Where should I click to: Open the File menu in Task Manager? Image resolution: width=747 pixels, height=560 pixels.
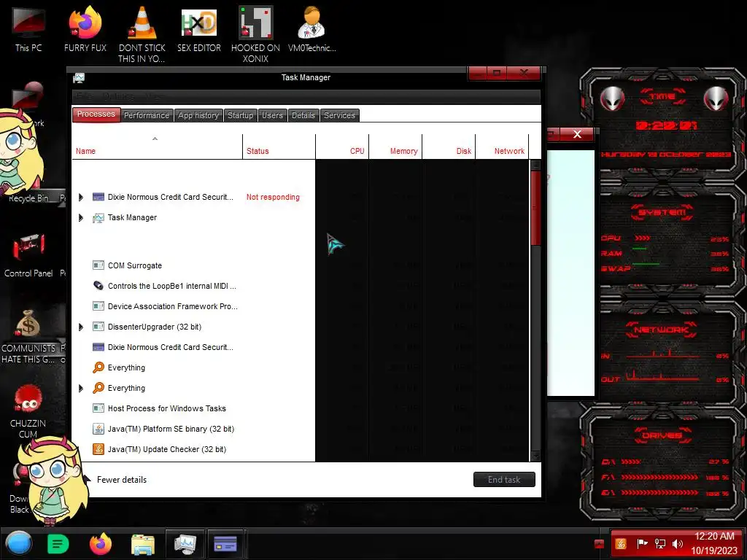point(85,96)
